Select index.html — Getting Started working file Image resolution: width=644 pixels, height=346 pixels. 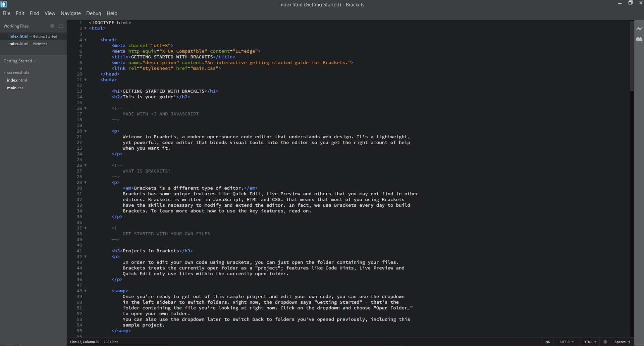pos(33,36)
